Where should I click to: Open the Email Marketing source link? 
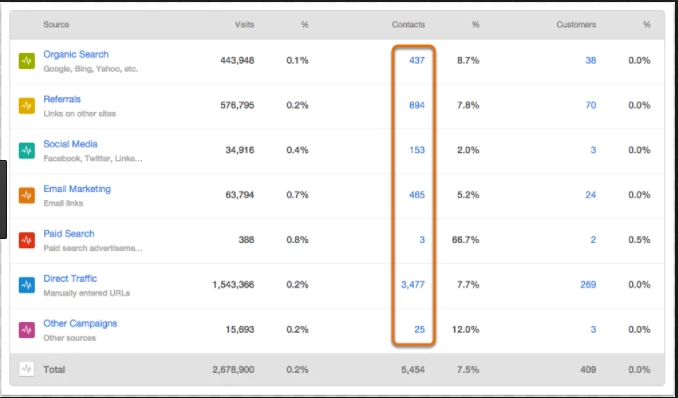[77, 189]
